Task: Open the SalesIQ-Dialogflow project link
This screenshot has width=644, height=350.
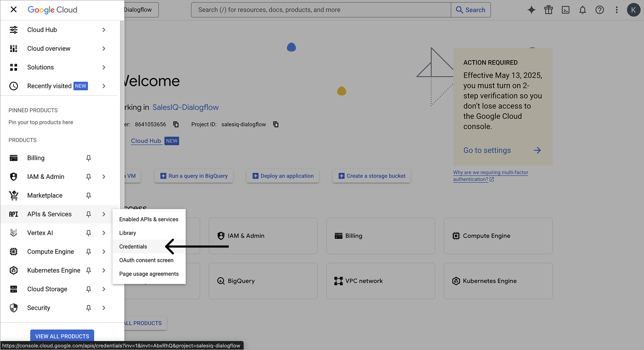Action: tap(186, 107)
